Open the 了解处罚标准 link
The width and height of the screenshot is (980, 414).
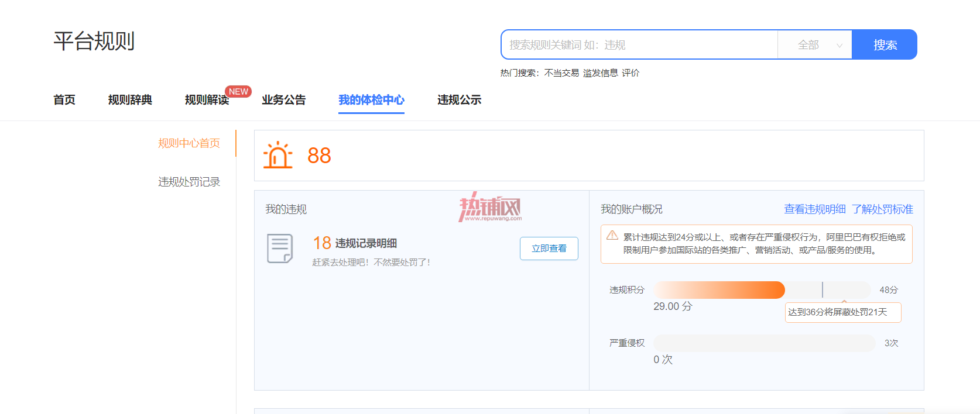tap(882, 209)
